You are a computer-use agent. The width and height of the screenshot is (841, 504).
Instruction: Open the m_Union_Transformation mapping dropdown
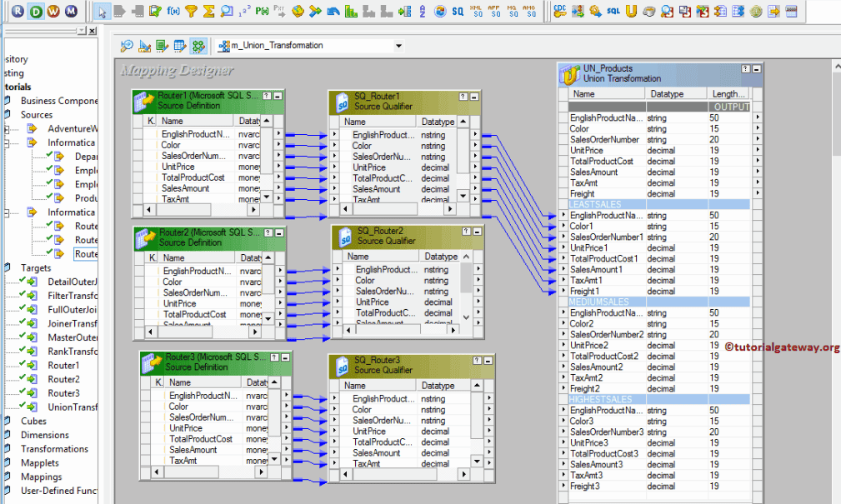pyautogui.click(x=397, y=46)
